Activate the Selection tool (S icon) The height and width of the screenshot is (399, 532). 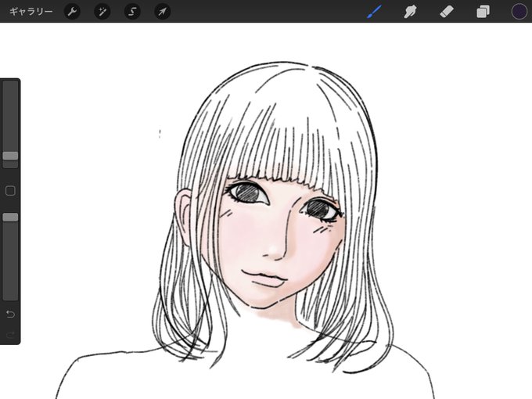(132, 12)
